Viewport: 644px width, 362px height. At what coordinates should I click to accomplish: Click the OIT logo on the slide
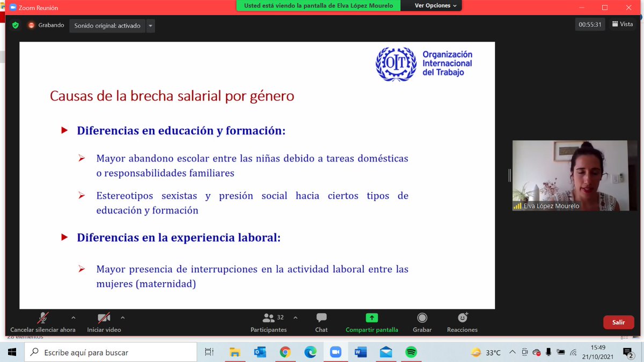pos(396,64)
